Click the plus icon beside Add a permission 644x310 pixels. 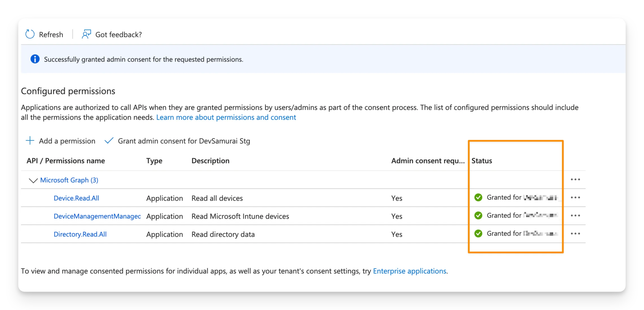click(x=30, y=140)
